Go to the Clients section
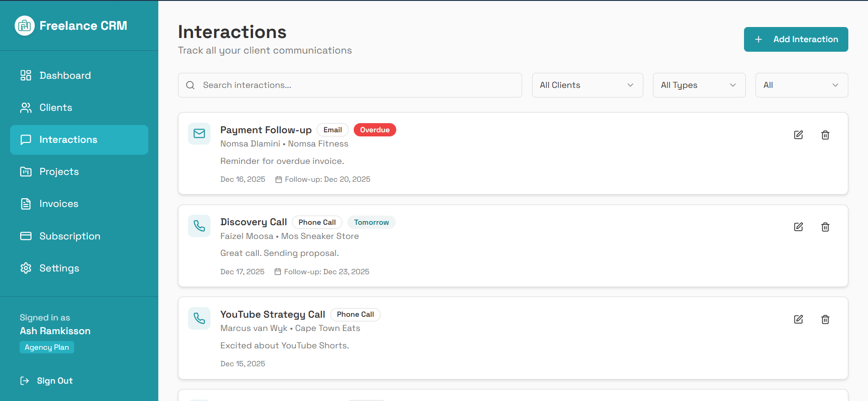 pos(79,108)
